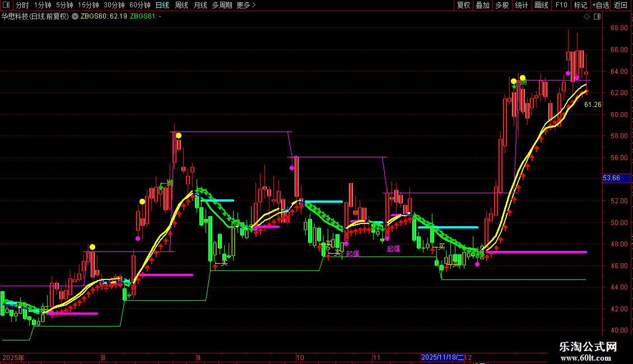633x364 pixels.
Task: Click the ZBGS61 indicator label
Action: point(145,17)
